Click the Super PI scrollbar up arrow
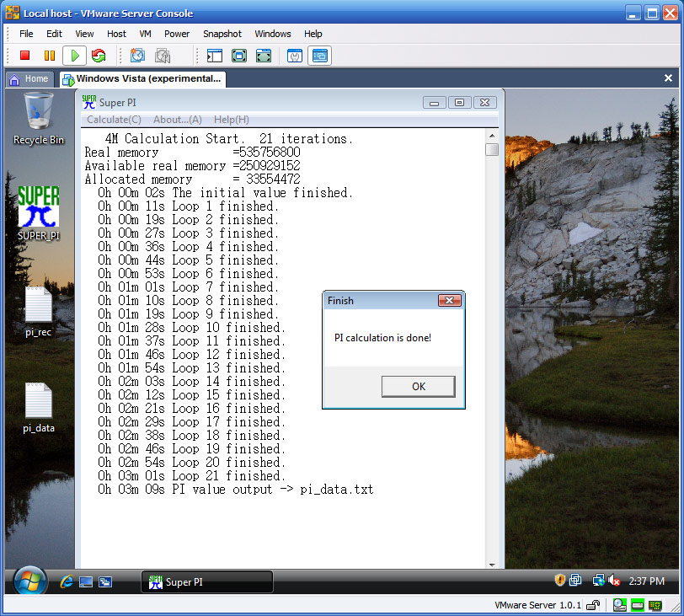 click(492, 136)
